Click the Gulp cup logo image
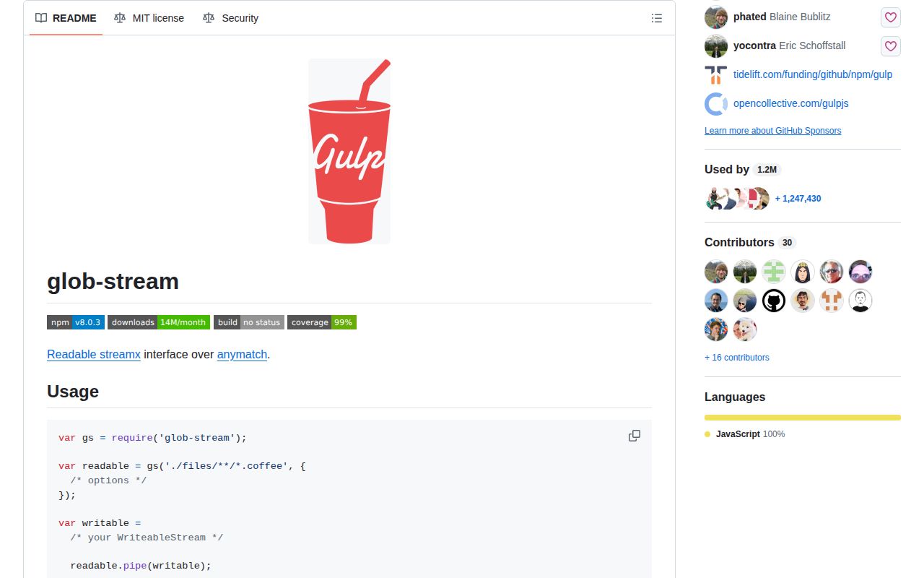 (349, 151)
